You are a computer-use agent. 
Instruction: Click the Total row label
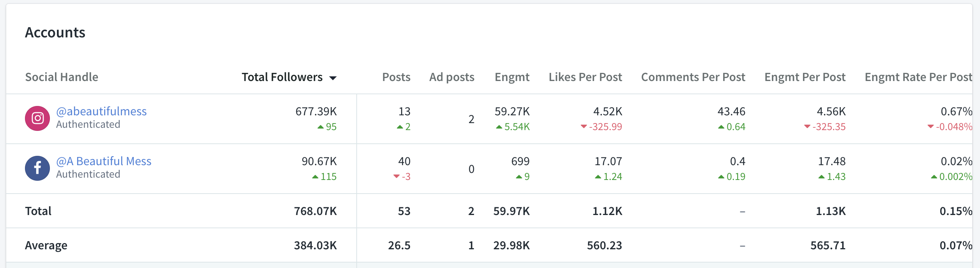pyautogui.click(x=38, y=211)
